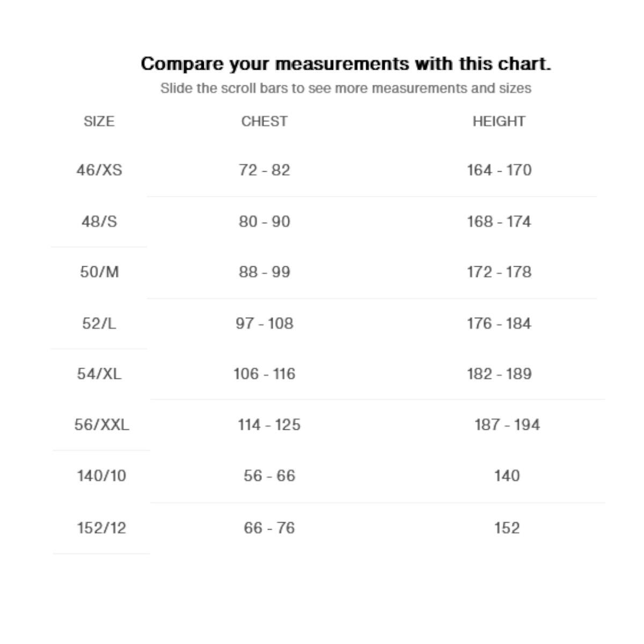Click chest value 72 - 82
644x644 pixels.
point(264,170)
